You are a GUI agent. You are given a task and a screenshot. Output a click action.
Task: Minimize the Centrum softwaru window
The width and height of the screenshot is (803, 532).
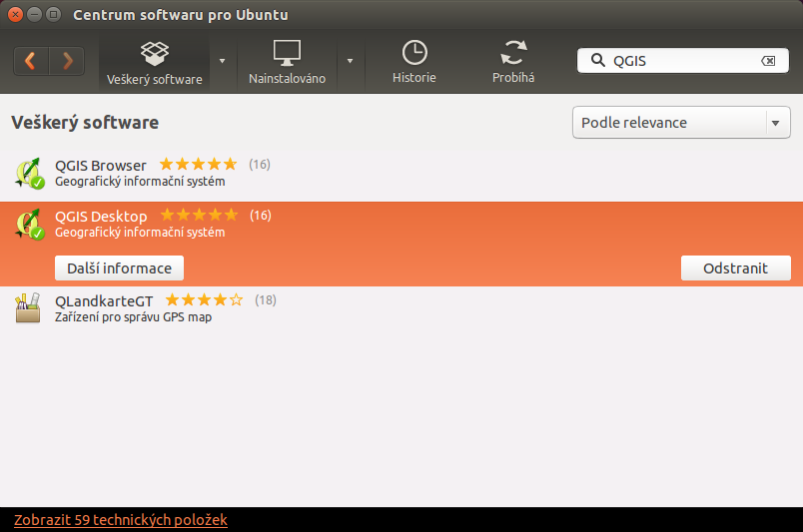34,14
